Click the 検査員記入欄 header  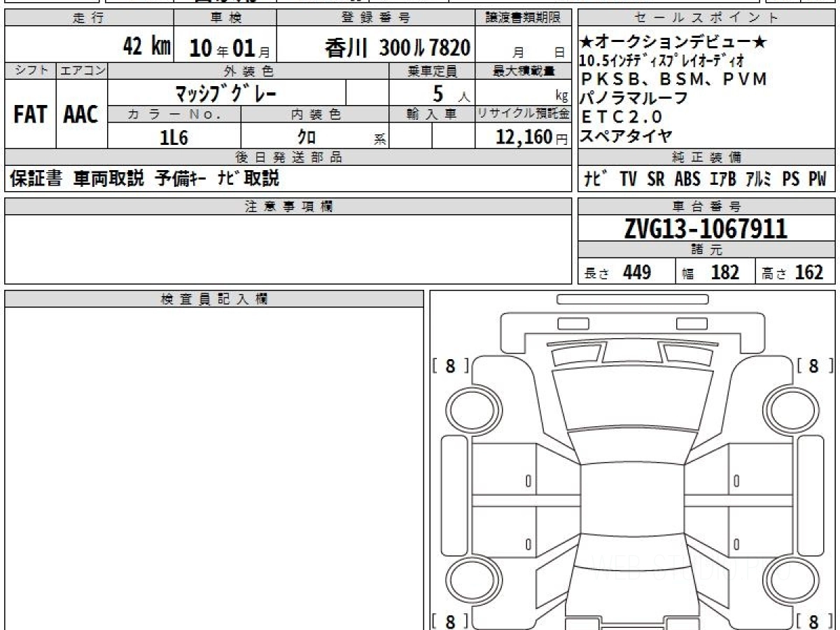[214, 299]
